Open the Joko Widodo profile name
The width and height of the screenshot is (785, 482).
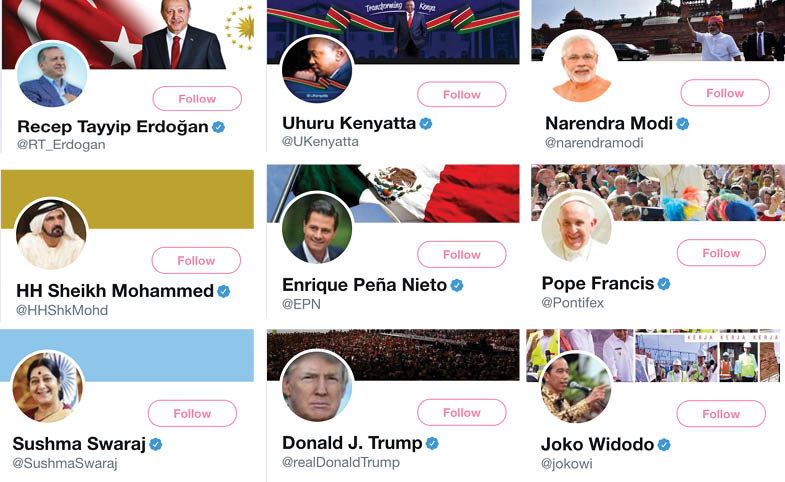[597, 444]
